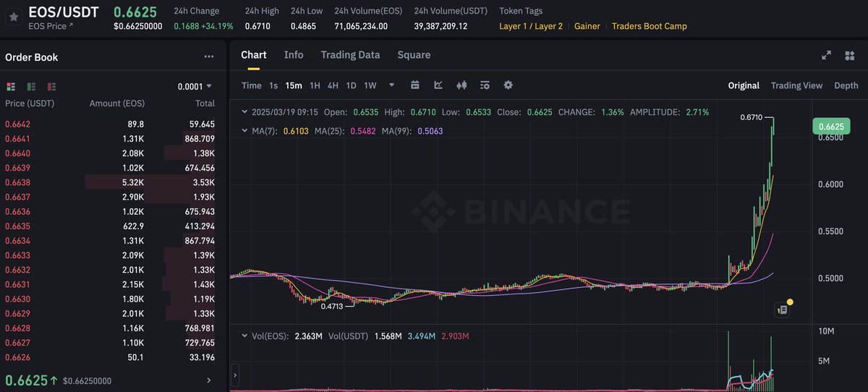The width and height of the screenshot is (868, 392).
Task: Switch to the Chart tab
Action: (254, 55)
